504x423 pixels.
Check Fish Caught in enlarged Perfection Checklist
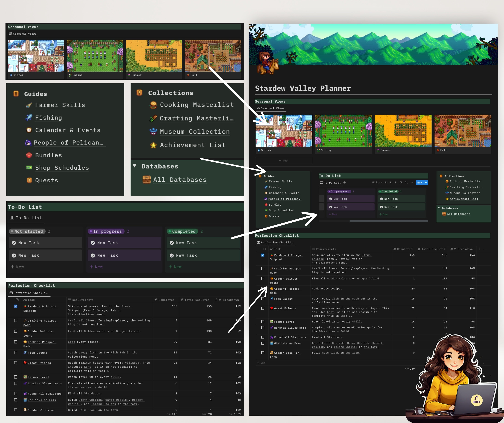[x=16, y=353]
